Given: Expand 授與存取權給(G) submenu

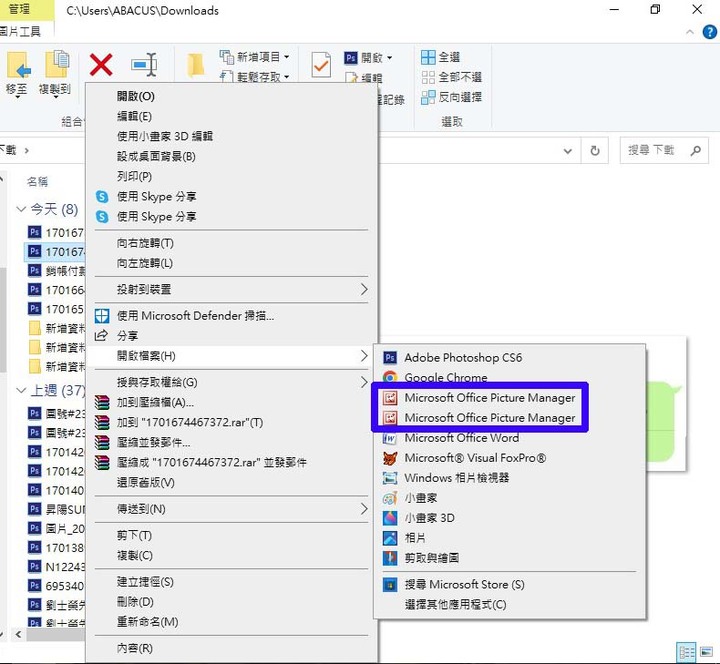Looking at the screenshot, I should coord(231,383).
